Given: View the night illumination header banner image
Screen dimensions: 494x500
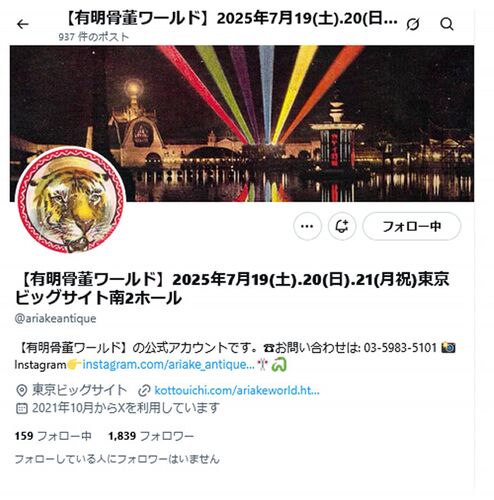Looking at the screenshot, I should (242, 123).
